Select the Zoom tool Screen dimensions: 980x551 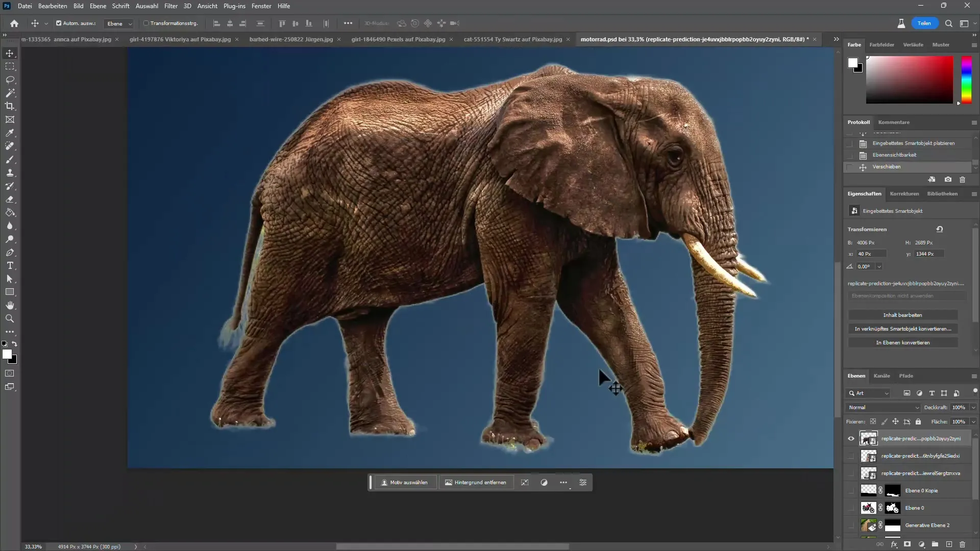click(10, 319)
